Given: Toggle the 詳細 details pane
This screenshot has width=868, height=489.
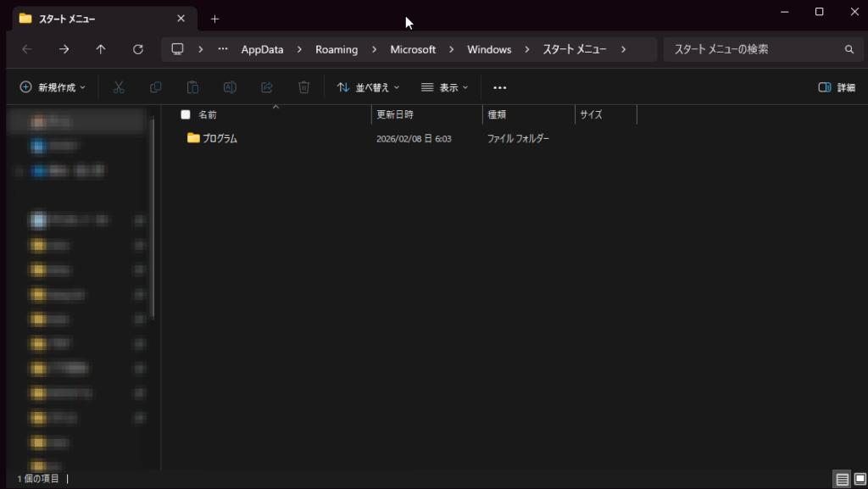Looking at the screenshot, I should (x=836, y=87).
